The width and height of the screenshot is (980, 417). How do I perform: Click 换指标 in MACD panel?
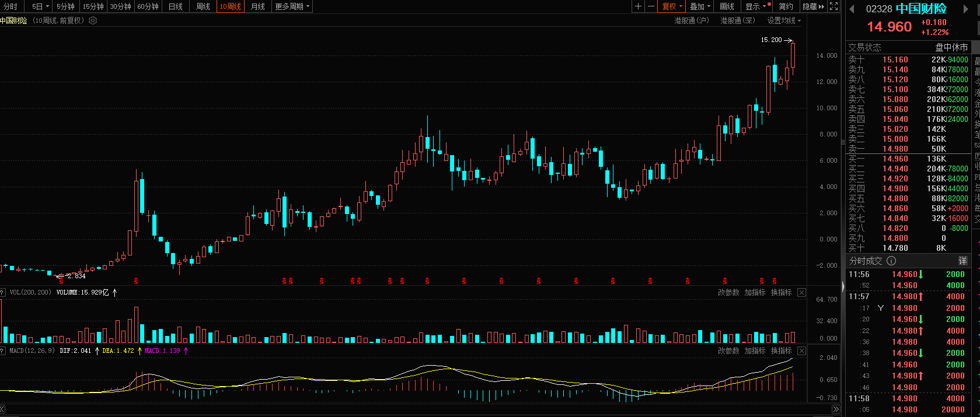(x=781, y=351)
